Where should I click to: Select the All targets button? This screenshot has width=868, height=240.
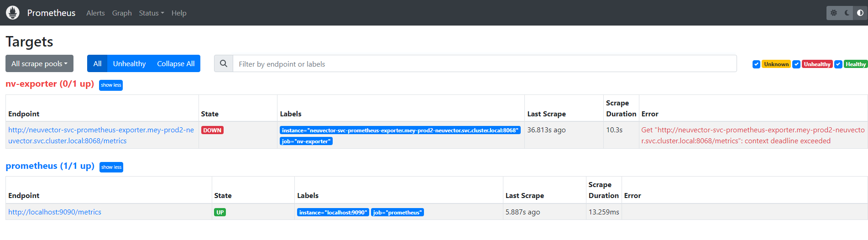(x=97, y=64)
